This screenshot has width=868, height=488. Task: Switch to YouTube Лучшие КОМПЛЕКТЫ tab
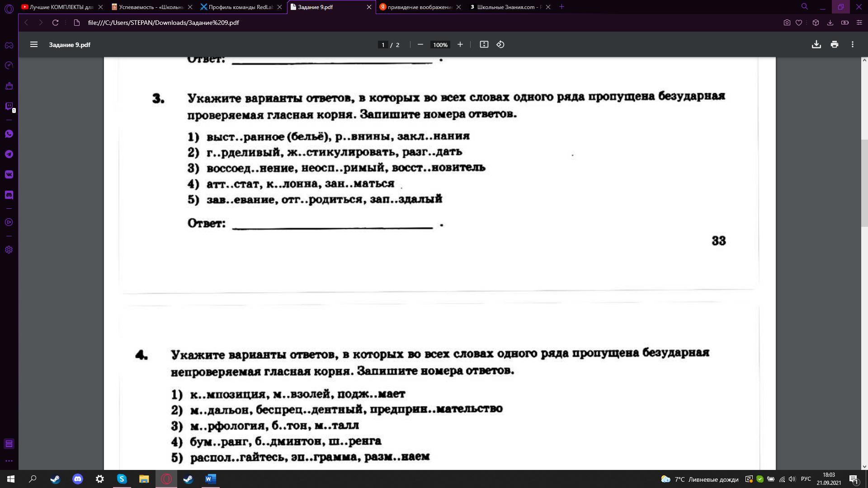pyautogui.click(x=61, y=7)
